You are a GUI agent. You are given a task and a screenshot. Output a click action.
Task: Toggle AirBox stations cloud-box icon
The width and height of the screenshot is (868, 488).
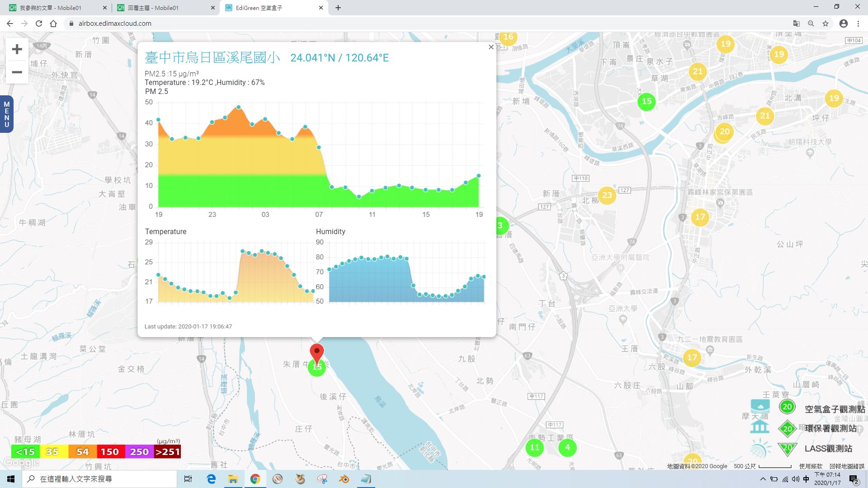(760, 406)
